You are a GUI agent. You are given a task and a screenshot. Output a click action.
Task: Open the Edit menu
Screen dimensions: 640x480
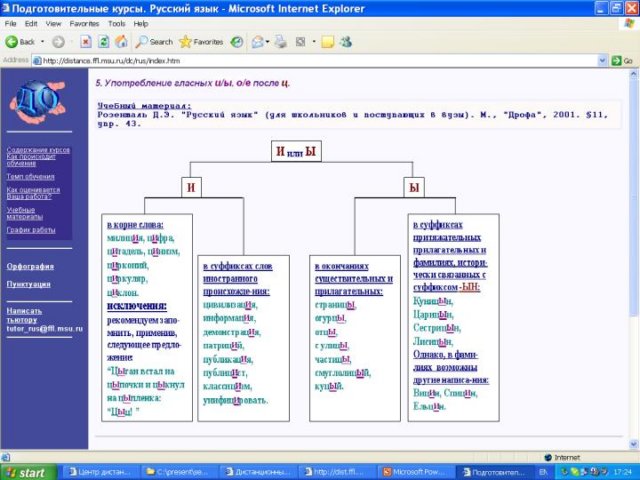pyautogui.click(x=31, y=24)
